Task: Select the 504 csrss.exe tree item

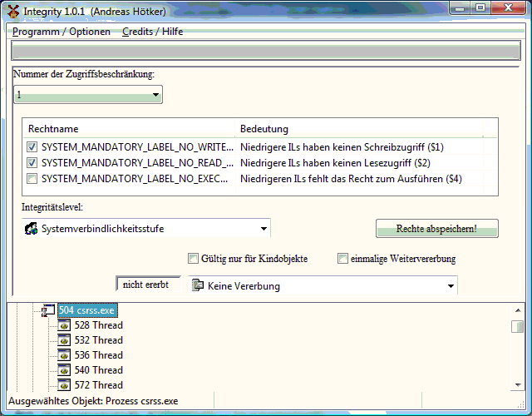Action: click(x=87, y=310)
